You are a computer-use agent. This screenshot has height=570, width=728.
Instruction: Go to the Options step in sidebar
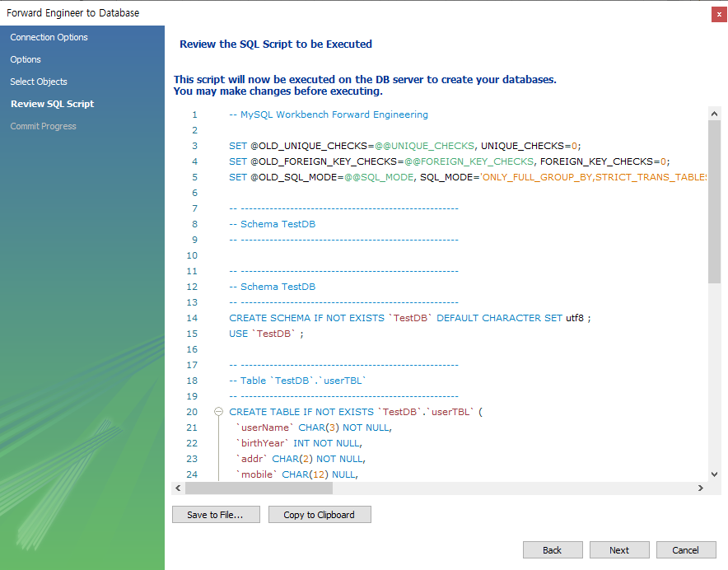click(x=26, y=59)
